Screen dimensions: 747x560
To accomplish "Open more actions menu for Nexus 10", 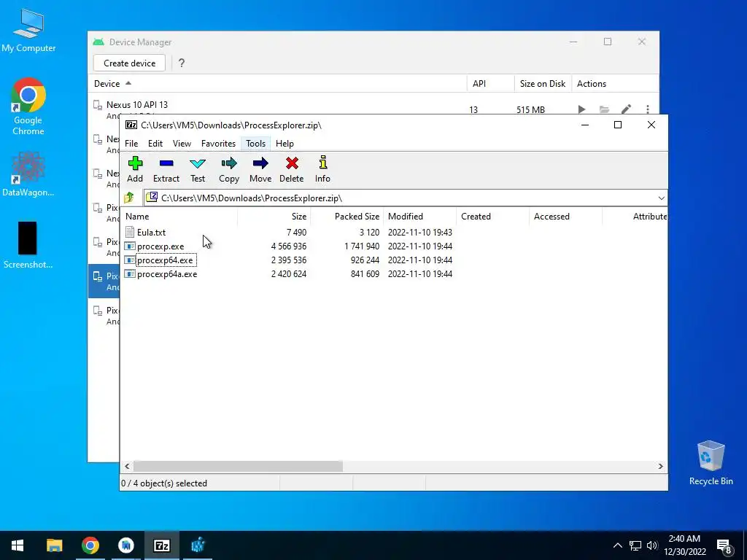I will (648, 109).
